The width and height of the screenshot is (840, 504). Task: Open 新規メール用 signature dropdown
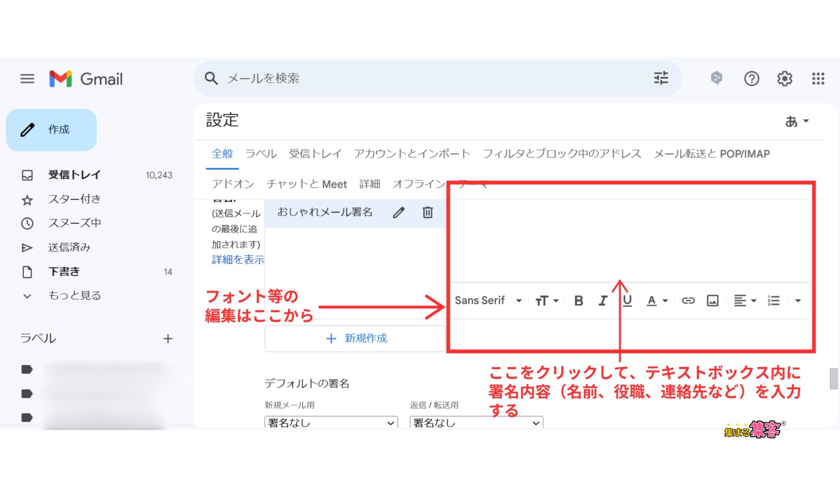(331, 422)
